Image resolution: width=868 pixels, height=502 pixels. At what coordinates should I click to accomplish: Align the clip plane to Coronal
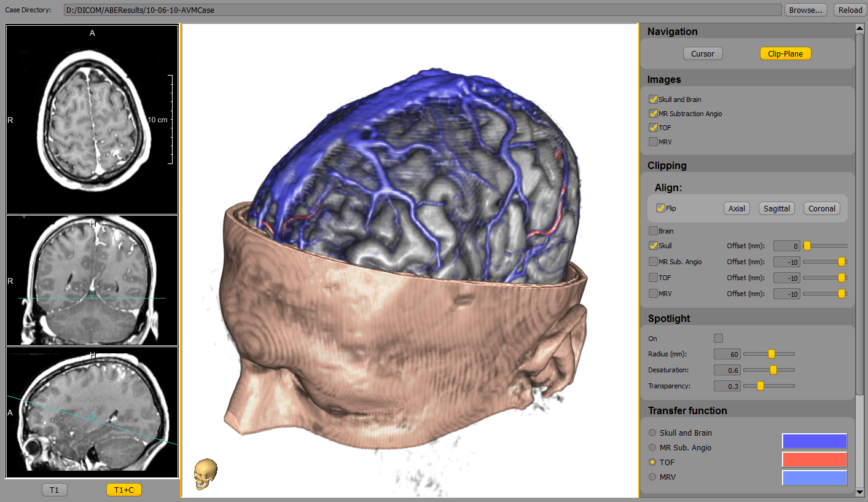pos(821,208)
